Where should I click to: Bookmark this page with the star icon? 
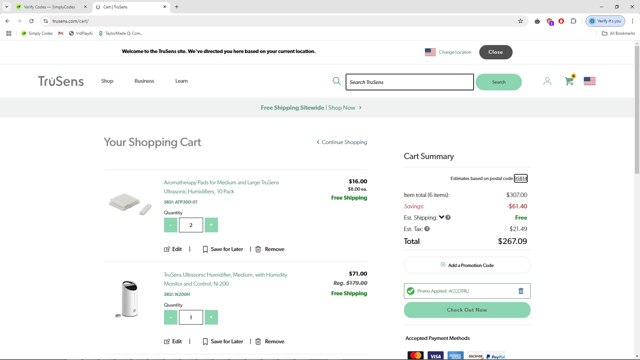coord(520,21)
